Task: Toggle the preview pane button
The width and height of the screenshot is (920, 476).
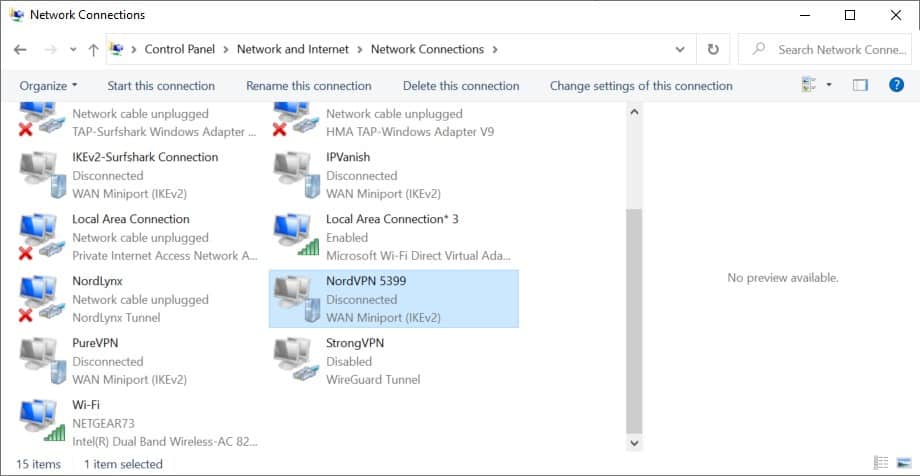Action: [x=860, y=86]
